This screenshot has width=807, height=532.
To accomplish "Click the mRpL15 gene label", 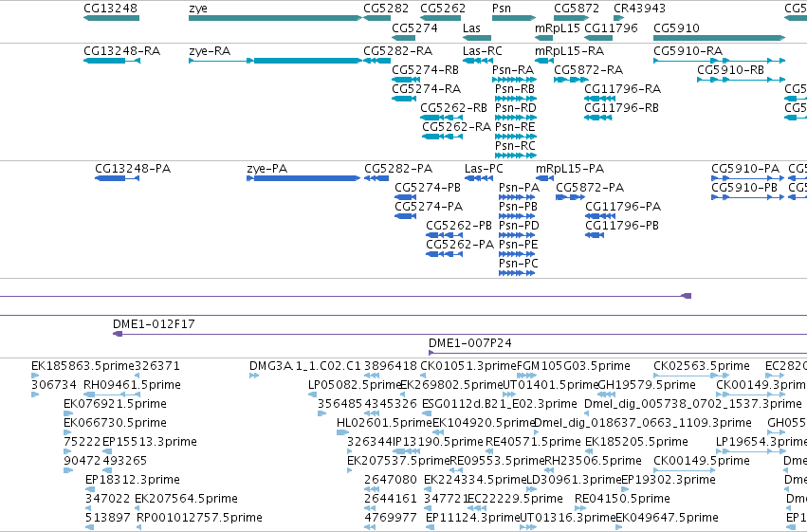I will coord(558,28).
